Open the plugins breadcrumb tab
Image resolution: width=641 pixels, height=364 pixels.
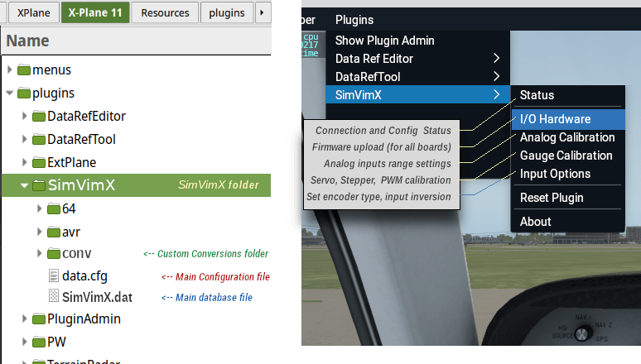point(226,12)
